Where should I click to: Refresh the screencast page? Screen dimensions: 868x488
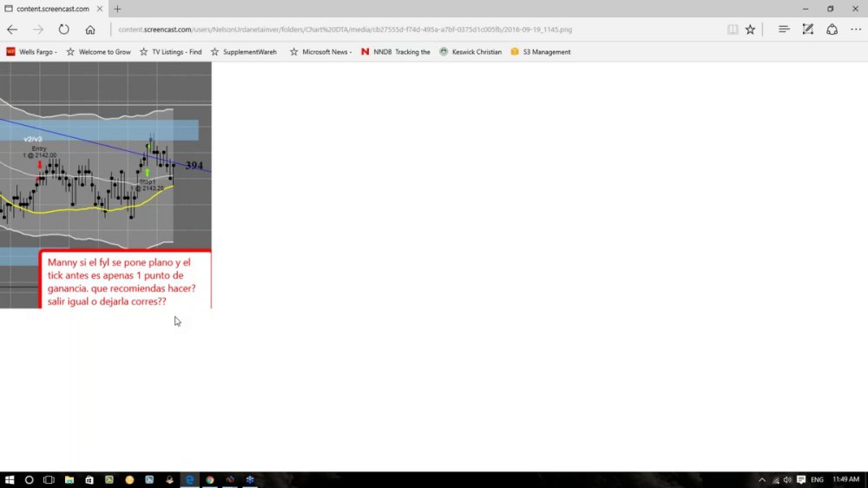click(x=63, y=30)
